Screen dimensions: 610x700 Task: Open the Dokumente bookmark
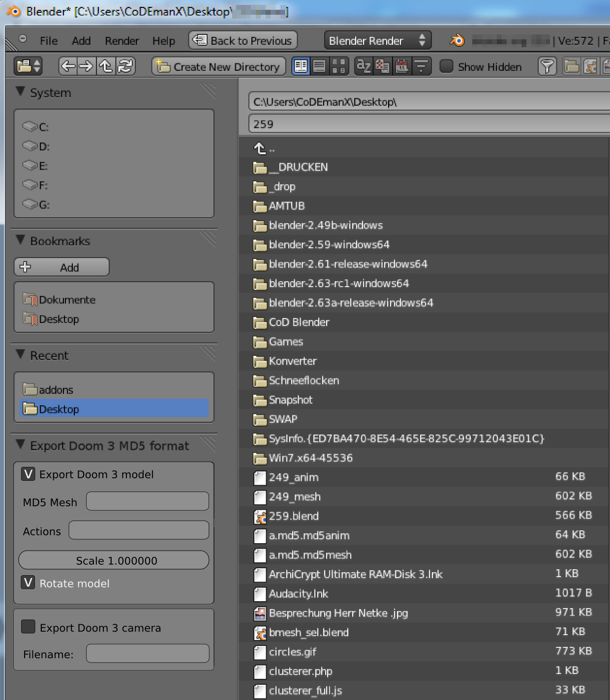(x=113, y=299)
